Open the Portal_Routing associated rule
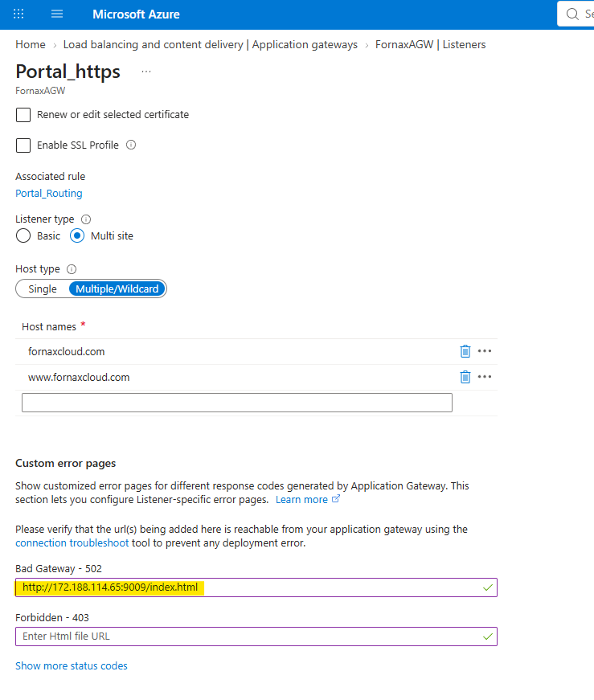 point(49,194)
